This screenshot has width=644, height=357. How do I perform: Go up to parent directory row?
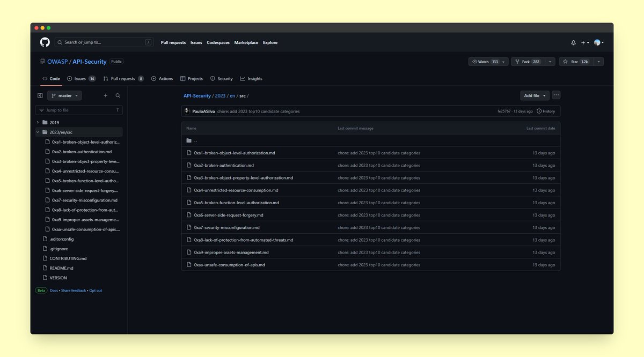pyautogui.click(x=371, y=140)
